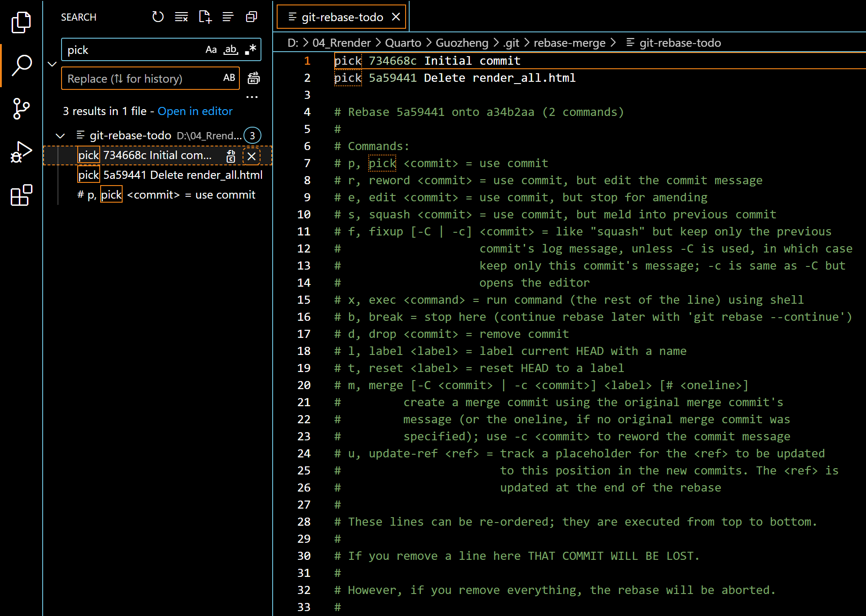
Task: Click rebase-merge in the breadcrumb path
Action: [569, 43]
